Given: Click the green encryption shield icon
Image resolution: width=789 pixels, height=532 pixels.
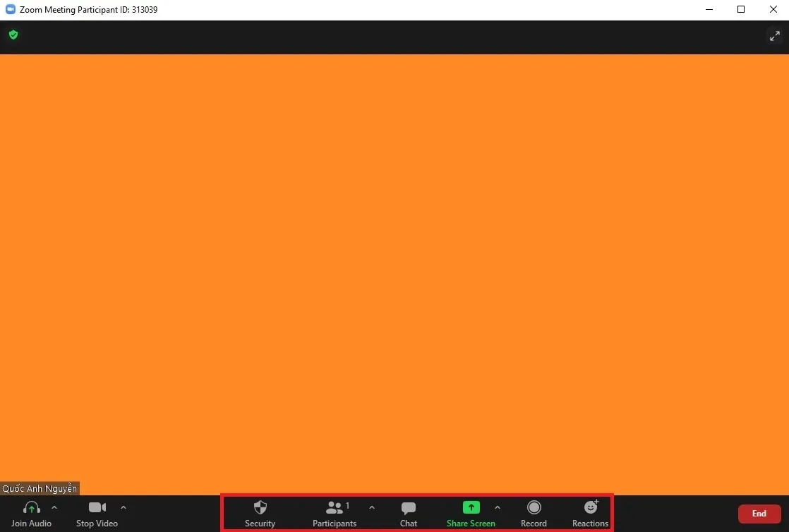Looking at the screenshot, I should pyautogui.click(x=13, y=35).
